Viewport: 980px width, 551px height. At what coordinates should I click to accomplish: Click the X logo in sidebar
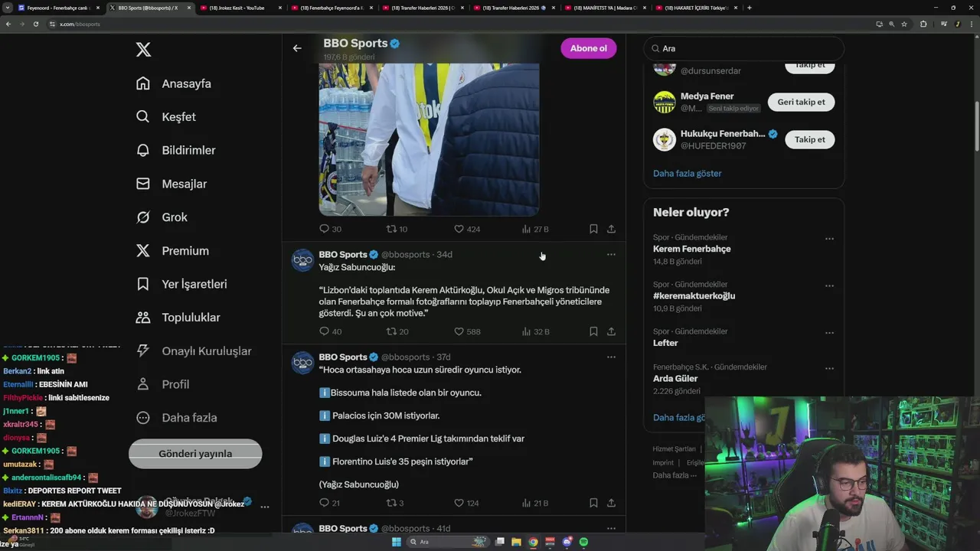pos(143,50)
